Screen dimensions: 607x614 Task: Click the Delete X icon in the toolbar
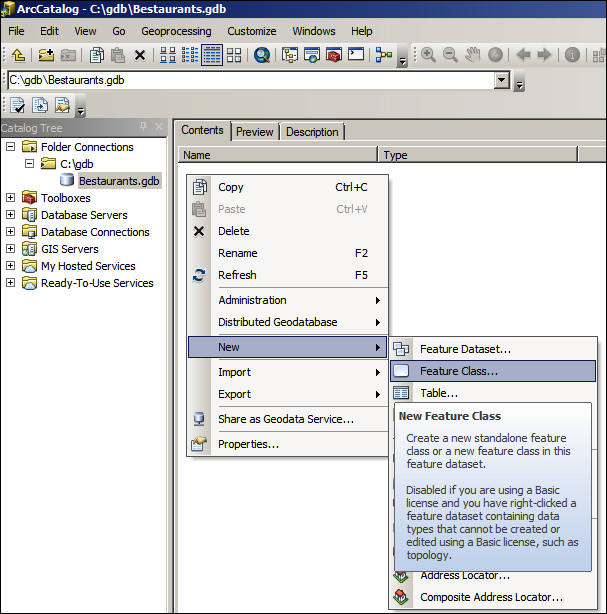pyautogui.click(x=140, y=55)
